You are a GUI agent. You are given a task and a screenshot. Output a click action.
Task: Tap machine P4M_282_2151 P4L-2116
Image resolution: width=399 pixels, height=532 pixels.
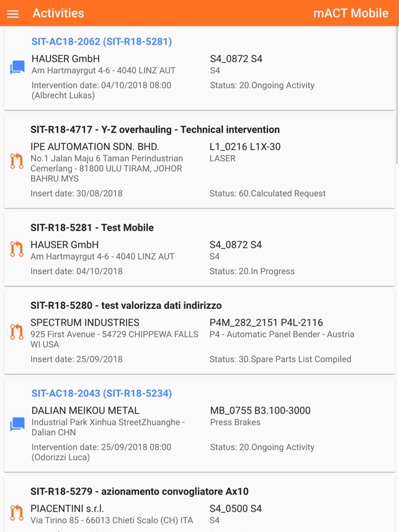coord(266,322)
